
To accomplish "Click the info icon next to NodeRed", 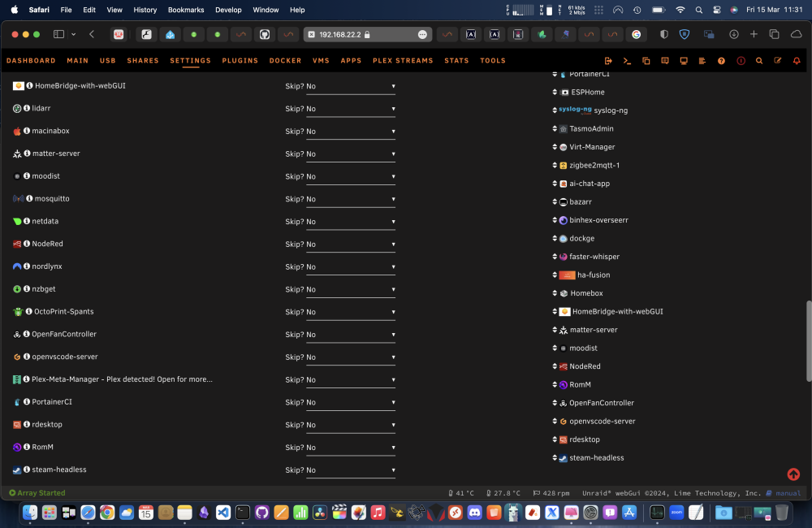I will point(27,244).
